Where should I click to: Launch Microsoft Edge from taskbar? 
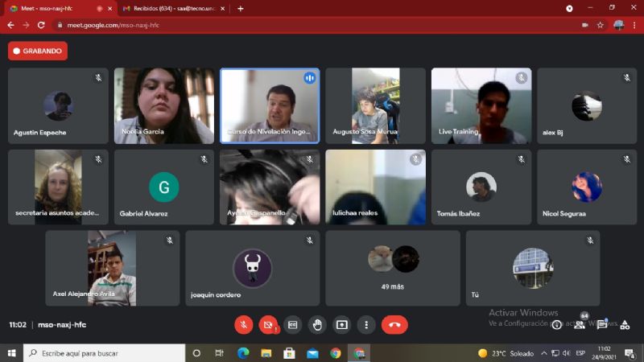tap(243, 353)
